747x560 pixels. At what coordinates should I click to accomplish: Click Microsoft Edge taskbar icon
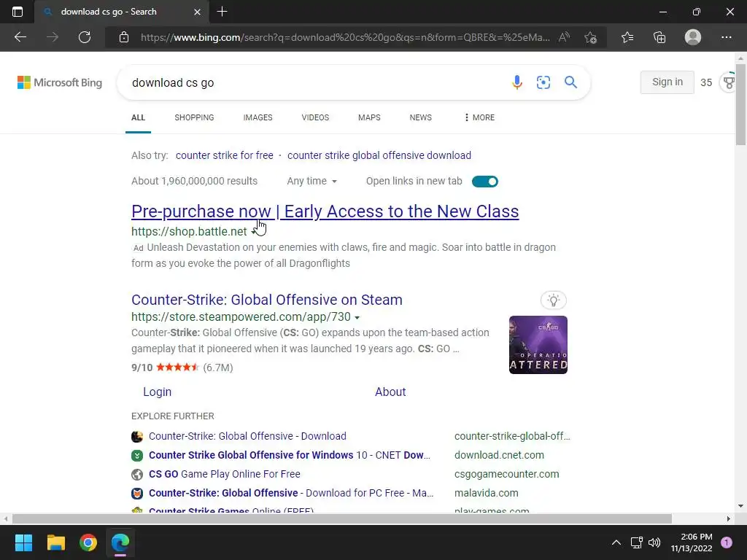(120, 542)
